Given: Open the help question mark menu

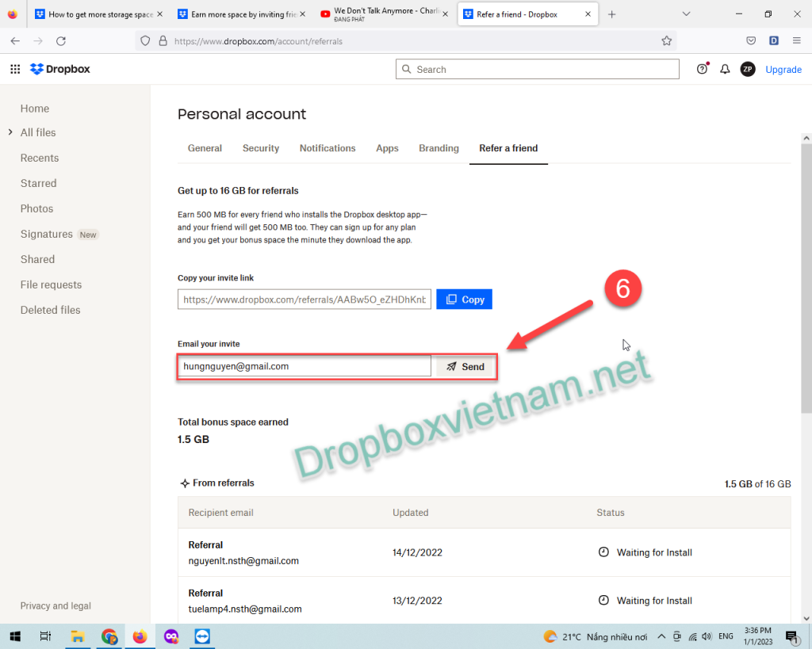Looking at the screenshot, I should point(703,69).
